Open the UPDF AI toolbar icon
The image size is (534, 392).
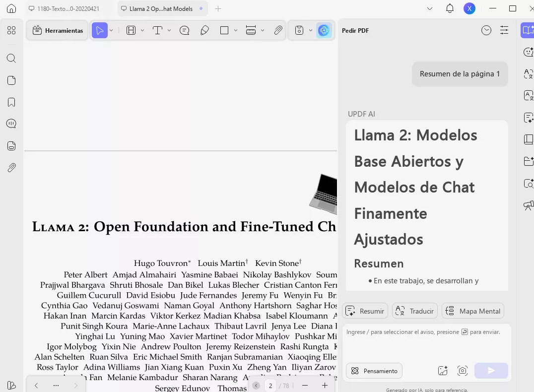[324, 31]
